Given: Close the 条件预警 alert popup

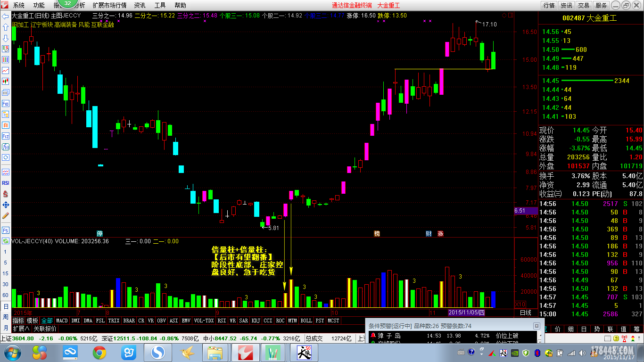Looking at the screenshot, I should [x=536, y=326].
